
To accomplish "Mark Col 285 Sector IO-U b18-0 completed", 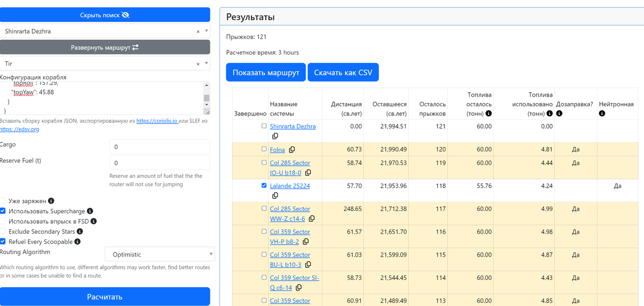I will [264, 163].
